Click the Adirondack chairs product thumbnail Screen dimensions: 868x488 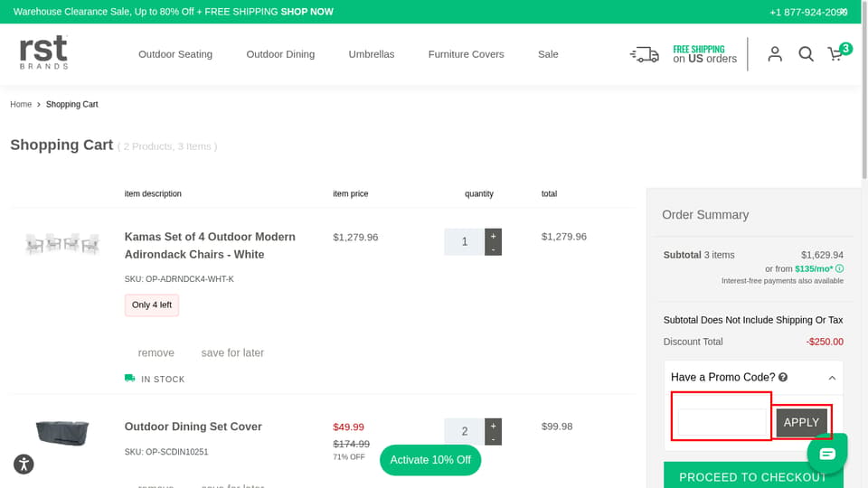pos(62,243)
